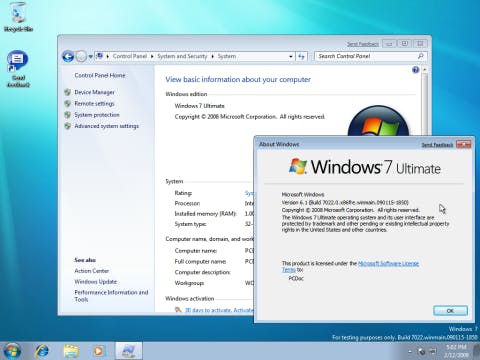Open Performance Information and Tools link
Image resolution: width=480 pixels, height=360 pixels.
point(111,296)
